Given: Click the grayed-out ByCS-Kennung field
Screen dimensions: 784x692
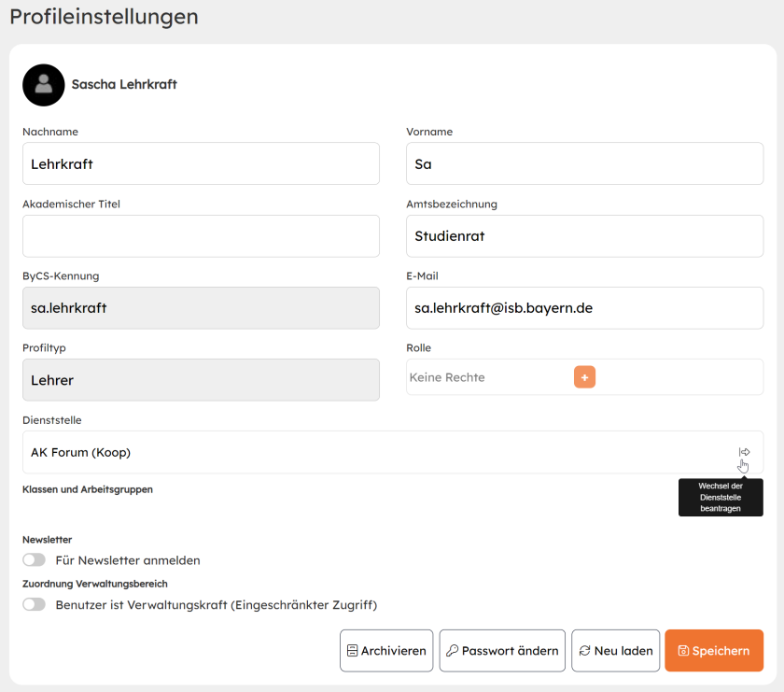Looking at the screenshot, I should pyautogui.click(x=201, y=308).
